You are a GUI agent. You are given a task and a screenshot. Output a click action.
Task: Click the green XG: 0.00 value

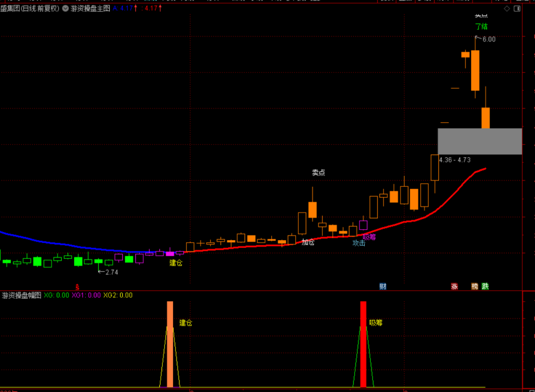coord(56,295)
